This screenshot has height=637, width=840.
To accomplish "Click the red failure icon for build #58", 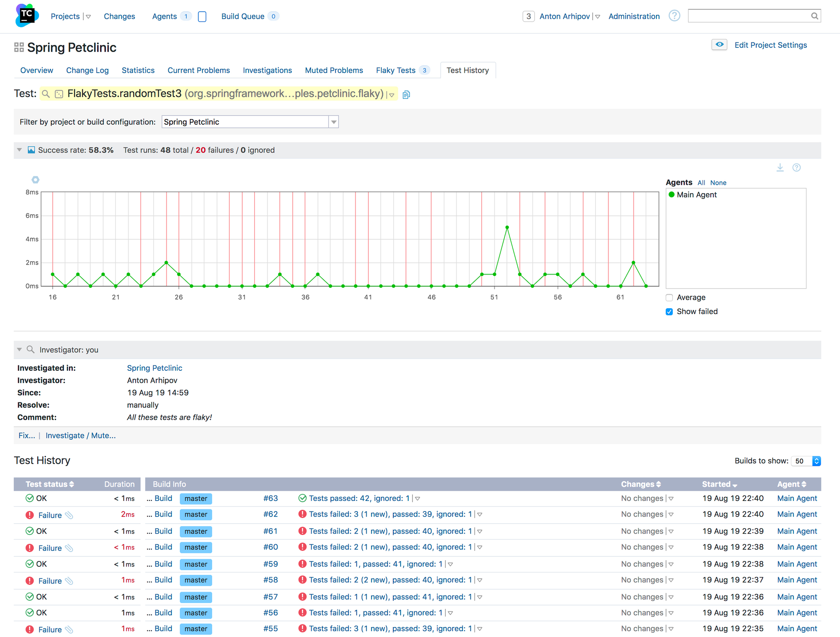I will (x=29, y=581).
